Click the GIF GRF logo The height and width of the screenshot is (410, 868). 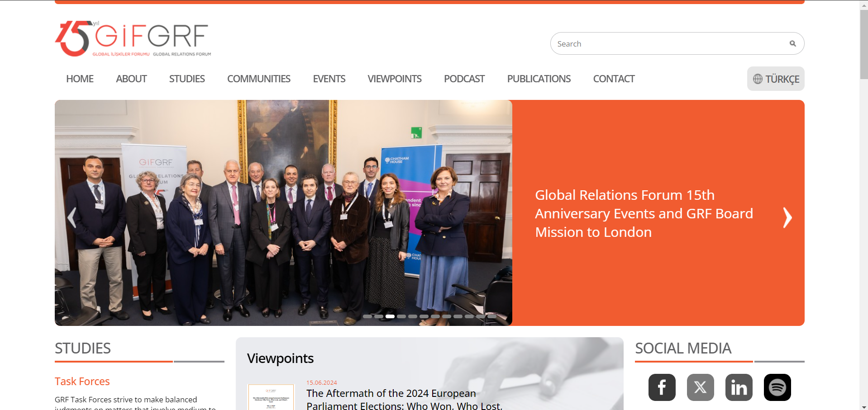click(x=133, y=38)
